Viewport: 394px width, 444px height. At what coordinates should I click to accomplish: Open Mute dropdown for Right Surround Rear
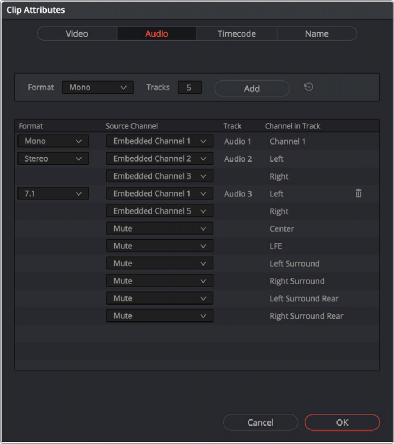click(160, 316)
